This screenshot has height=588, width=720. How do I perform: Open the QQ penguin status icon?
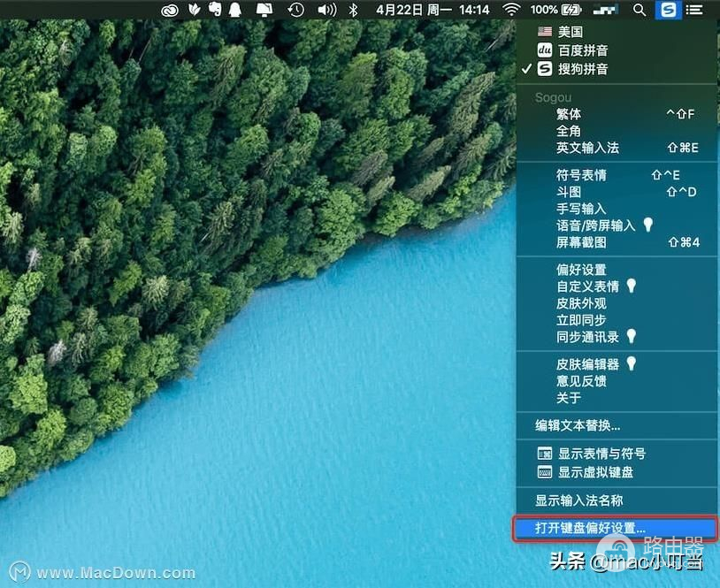tap(236, 10)
